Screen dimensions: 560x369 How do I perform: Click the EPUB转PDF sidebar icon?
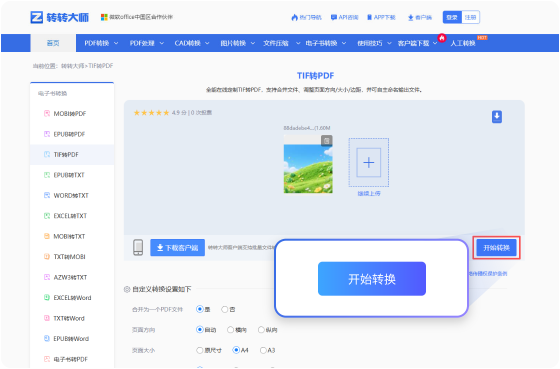[x=47, y=134]
